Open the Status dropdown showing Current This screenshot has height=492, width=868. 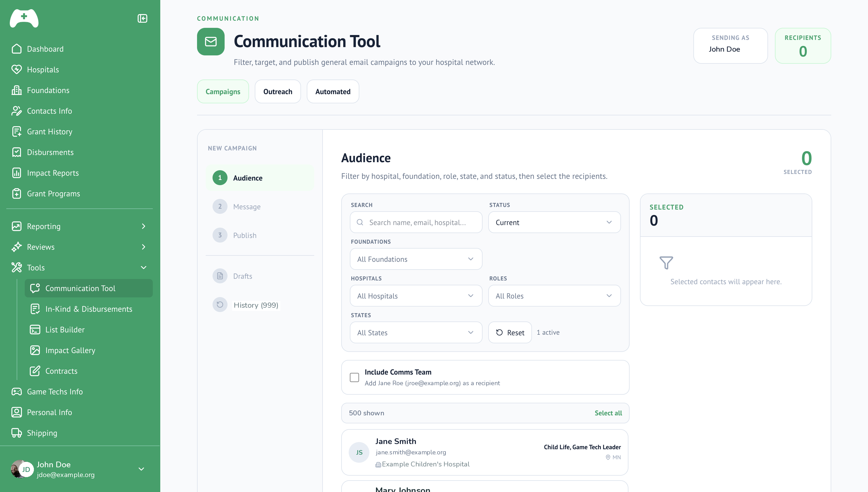point(554,222)
